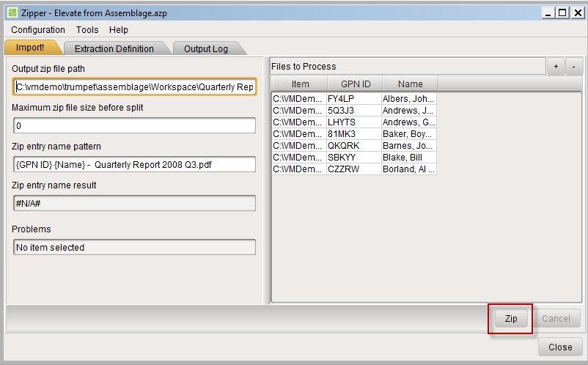Image resolution: width=588 pixels, height=365 pixels.
Task: Switch to the Output Log tab
Action: point(206,48)
